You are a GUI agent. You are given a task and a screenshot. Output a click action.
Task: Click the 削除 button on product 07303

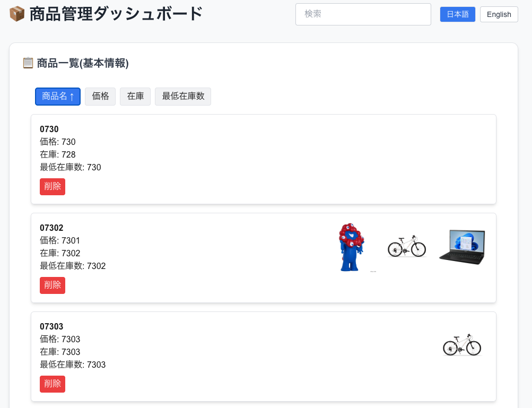point(52,384)
